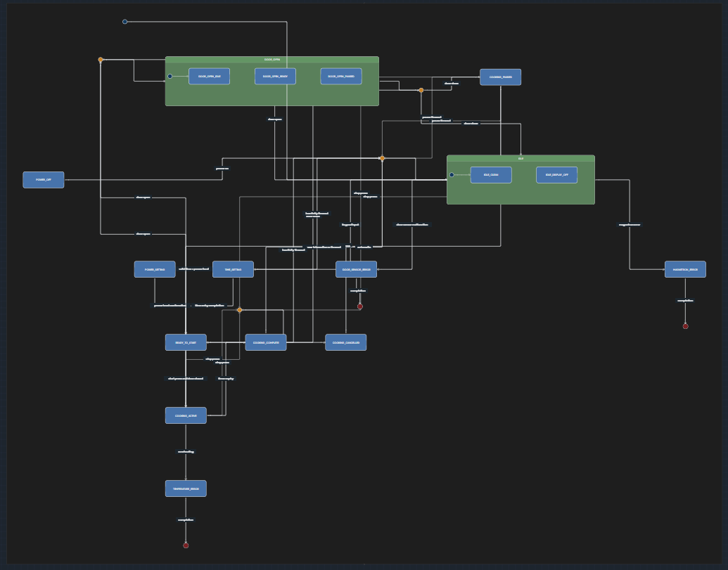Select the IDLE_CLEAN sub-state node
The image size is (728, 570).
(491, 175)
